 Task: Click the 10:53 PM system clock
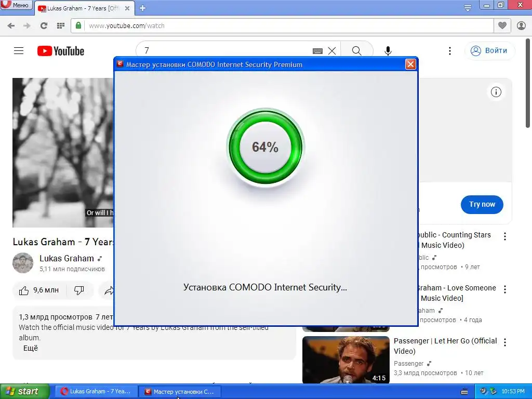pos(513,391)
